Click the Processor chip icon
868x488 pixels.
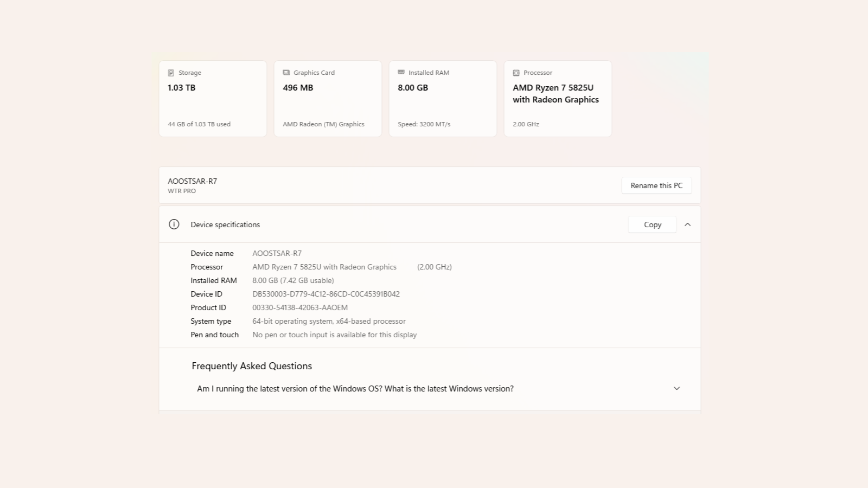tap(516, 73)
